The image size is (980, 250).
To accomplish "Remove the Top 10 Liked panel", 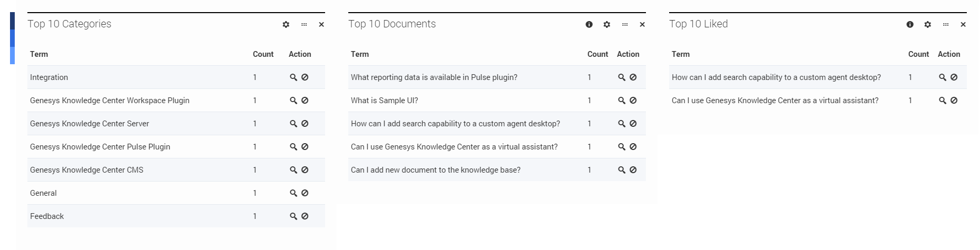I will click(x=963, y=24).
